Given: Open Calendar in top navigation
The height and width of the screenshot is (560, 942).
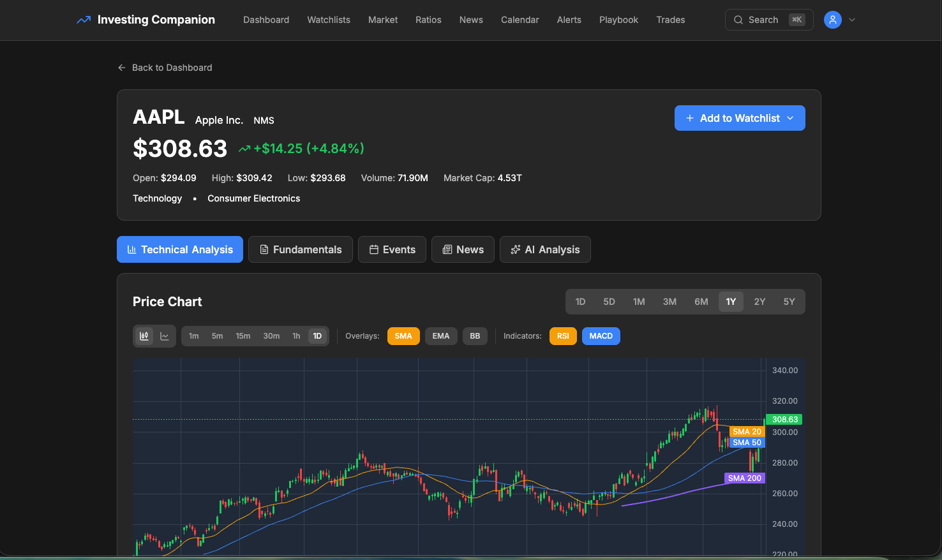Looking at the screenshot, I should tap(520, 20).
